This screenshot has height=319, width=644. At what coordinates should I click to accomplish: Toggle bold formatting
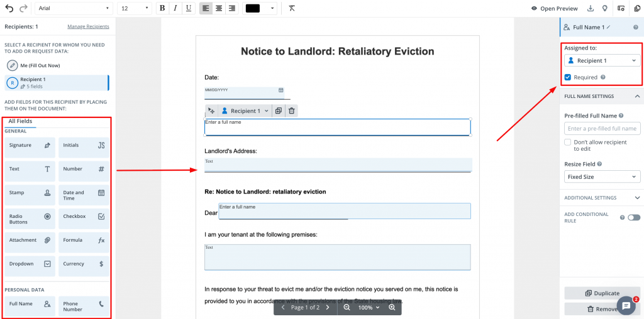[x=162, y=8]
